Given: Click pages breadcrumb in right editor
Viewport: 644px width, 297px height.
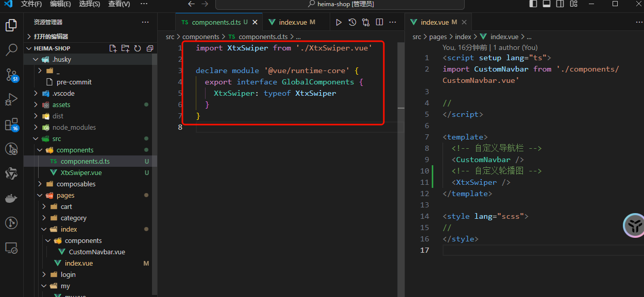Looking at the screenshot, I should click(x=438, y=37).
